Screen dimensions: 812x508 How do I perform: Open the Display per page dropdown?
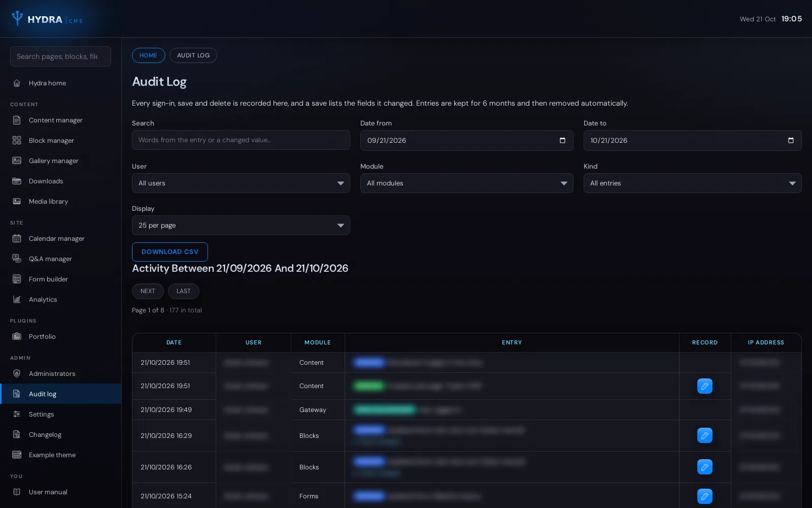point(241,225)
